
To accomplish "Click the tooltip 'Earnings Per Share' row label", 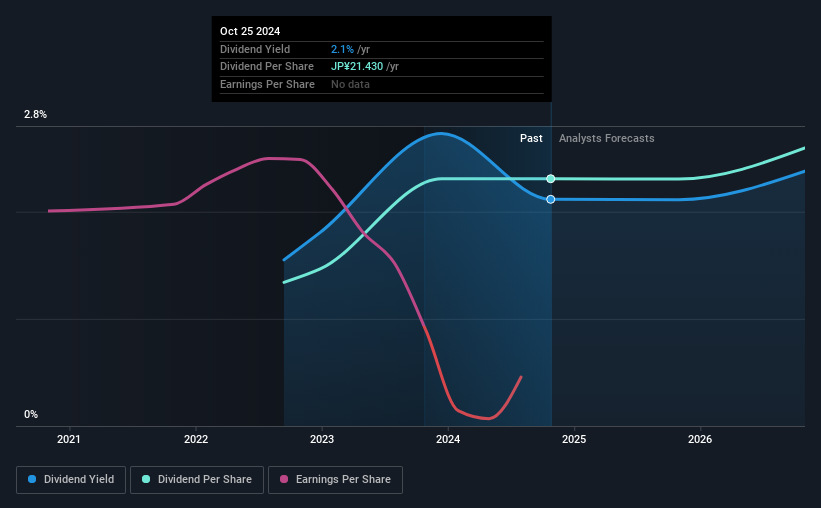I will (268, 84).
